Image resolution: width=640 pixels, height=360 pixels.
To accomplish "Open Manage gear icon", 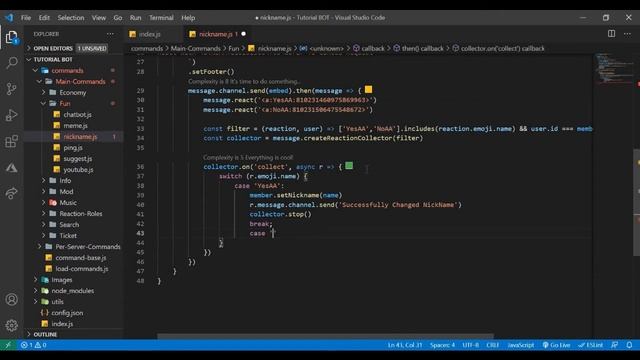I will 11,325.
